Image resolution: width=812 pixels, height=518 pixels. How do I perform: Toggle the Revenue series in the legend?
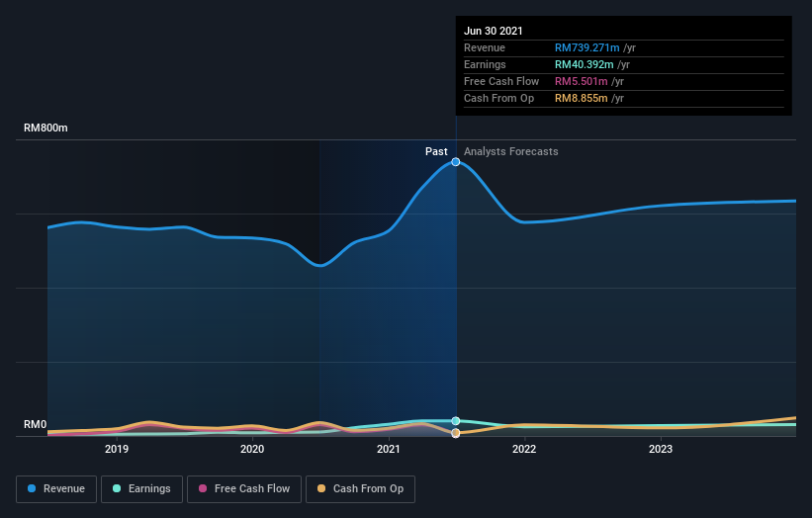pos(56,489)
